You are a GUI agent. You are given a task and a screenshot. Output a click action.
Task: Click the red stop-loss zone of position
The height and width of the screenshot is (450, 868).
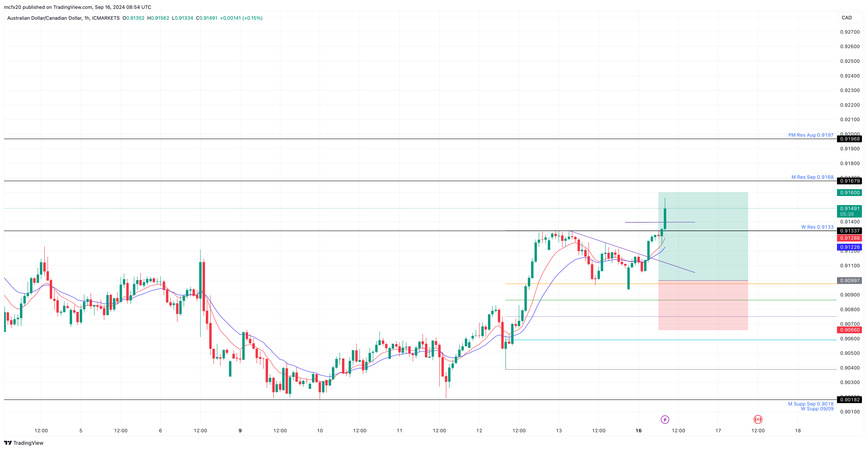pos(703,305)
